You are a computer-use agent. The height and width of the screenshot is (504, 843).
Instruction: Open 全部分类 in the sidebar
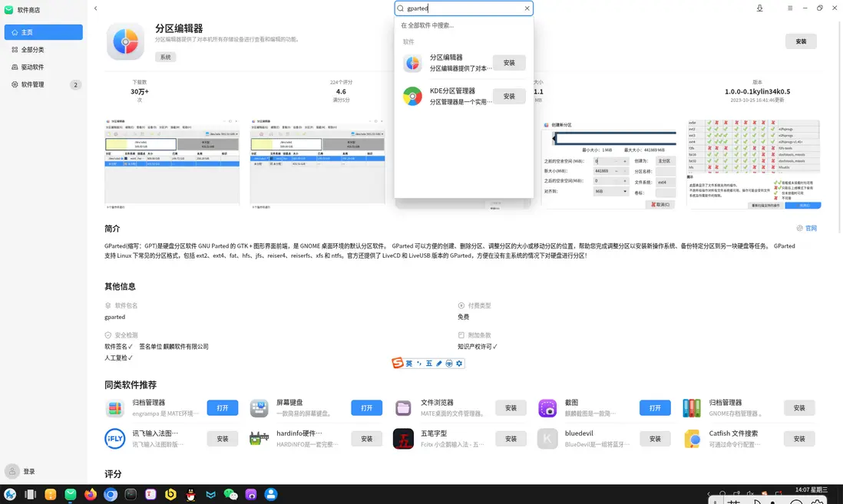[x=44, y=49]
